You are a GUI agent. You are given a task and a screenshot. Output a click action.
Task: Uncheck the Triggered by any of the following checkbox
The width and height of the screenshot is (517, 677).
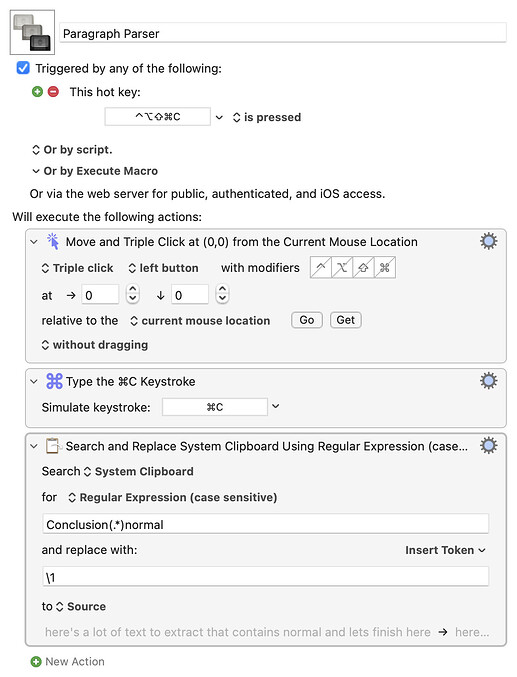point(23,68)
